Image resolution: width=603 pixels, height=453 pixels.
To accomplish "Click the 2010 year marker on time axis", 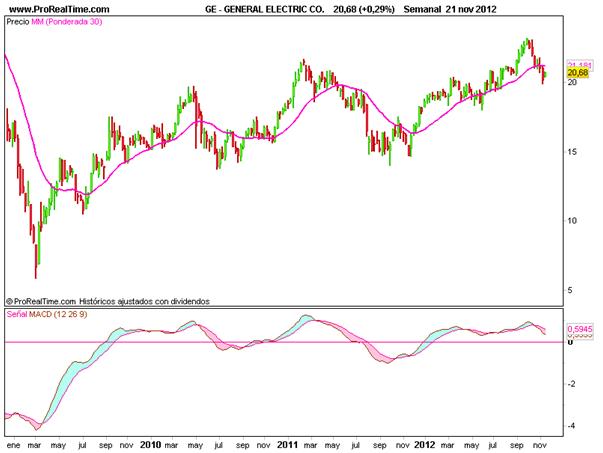I will (x=150, y=445).
